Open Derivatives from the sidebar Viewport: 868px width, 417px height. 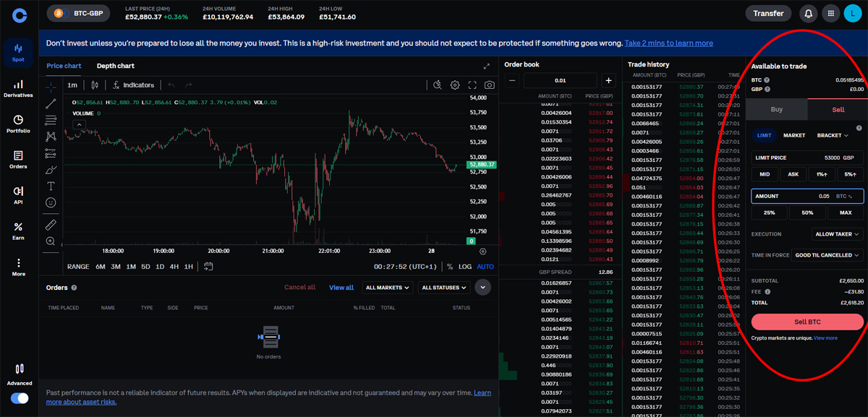coord(18,88)
